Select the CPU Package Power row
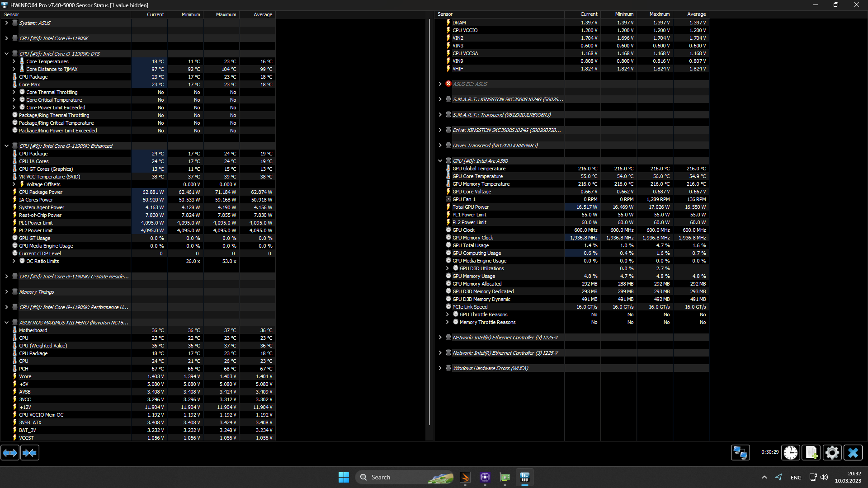This screenshot has width=868, height=488. pyautogui.click(x=41, y=192)
